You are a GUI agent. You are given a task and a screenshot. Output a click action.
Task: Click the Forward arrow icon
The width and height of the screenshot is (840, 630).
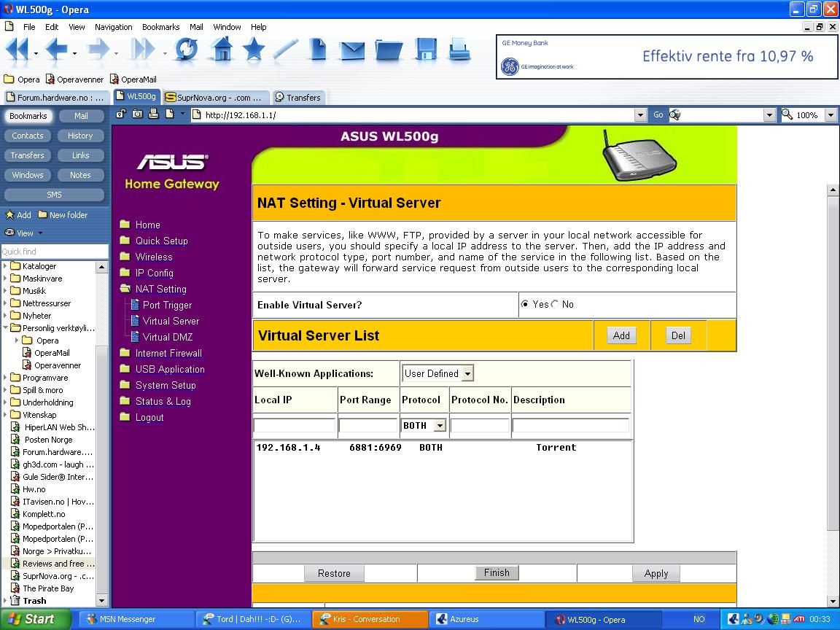tap(99, 50)
